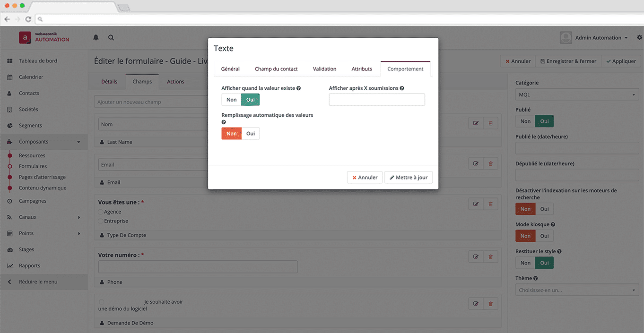Click help icon beside Afficher après X soumissions
The height and width of the screenshot is (333, 644).
(x=402, y=88)
